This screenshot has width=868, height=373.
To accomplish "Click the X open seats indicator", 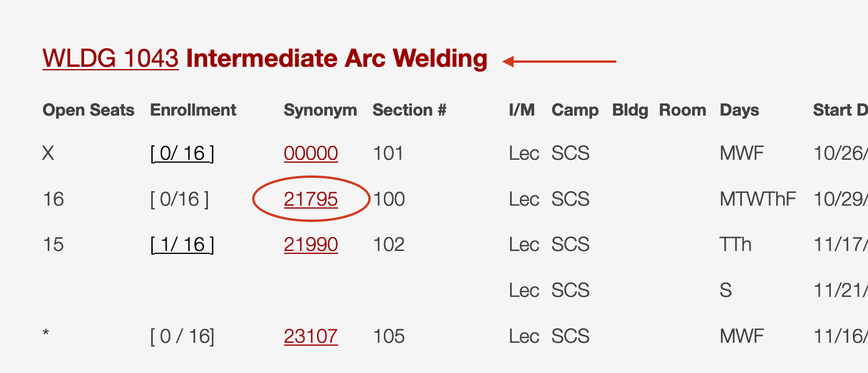I will click(x=48, y=153).
